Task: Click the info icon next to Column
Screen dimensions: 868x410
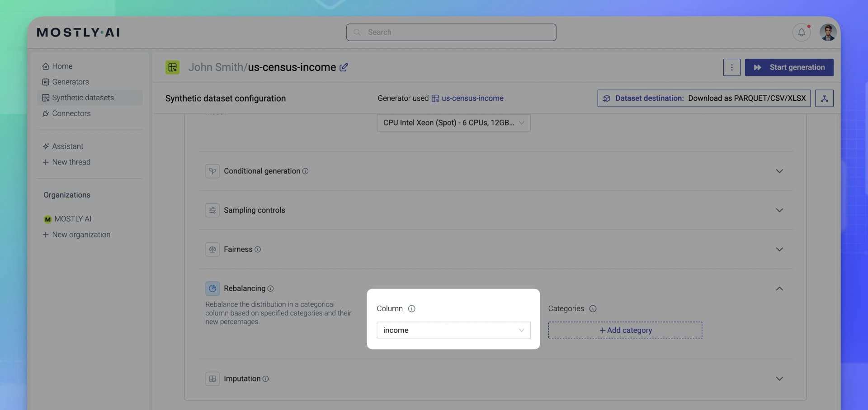Action: tap(411, 309)
